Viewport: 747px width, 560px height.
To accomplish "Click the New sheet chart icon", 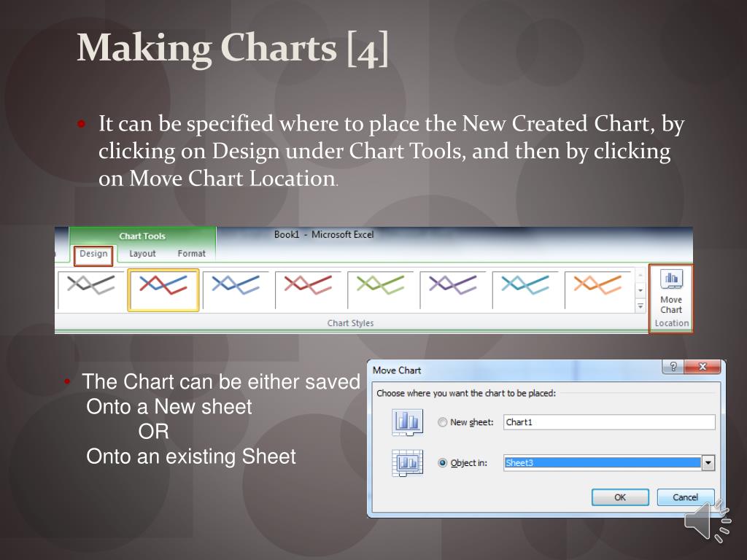I will (x=407, y=422).
